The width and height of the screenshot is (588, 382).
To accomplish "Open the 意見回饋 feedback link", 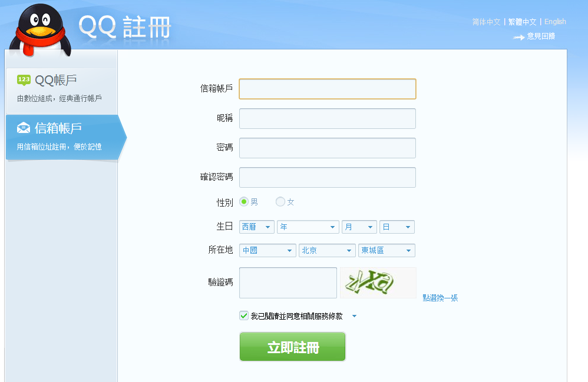I will click(x=541, y=36).
